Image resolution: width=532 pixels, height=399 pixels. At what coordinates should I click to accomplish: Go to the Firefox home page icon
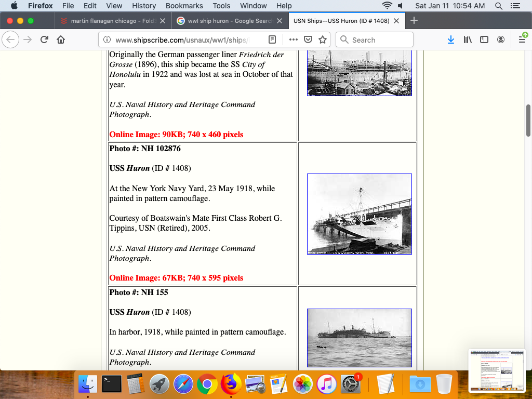61,40
